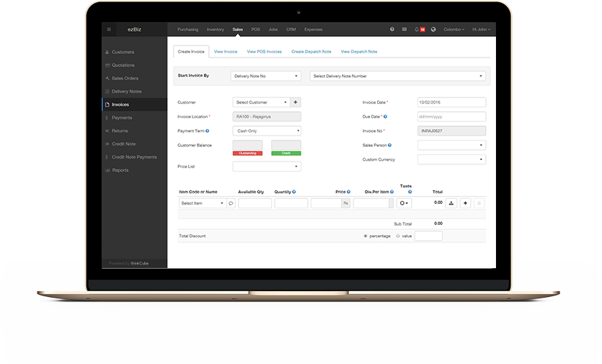Open the Select Item dropdown
Screen dimensions: 602x364
tap(203, 203)
